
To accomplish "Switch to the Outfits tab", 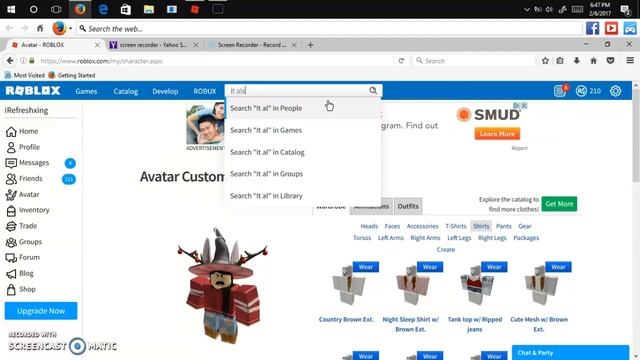I will click(x=408, y=206).
